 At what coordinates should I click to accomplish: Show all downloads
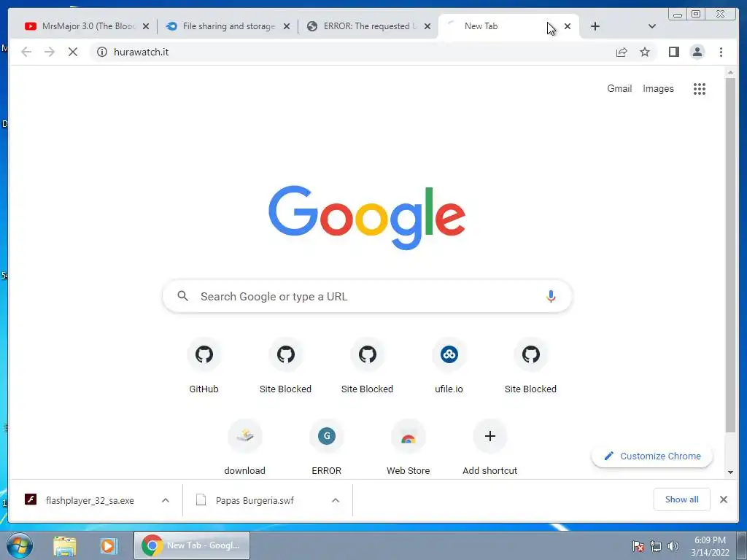point(682,499)
